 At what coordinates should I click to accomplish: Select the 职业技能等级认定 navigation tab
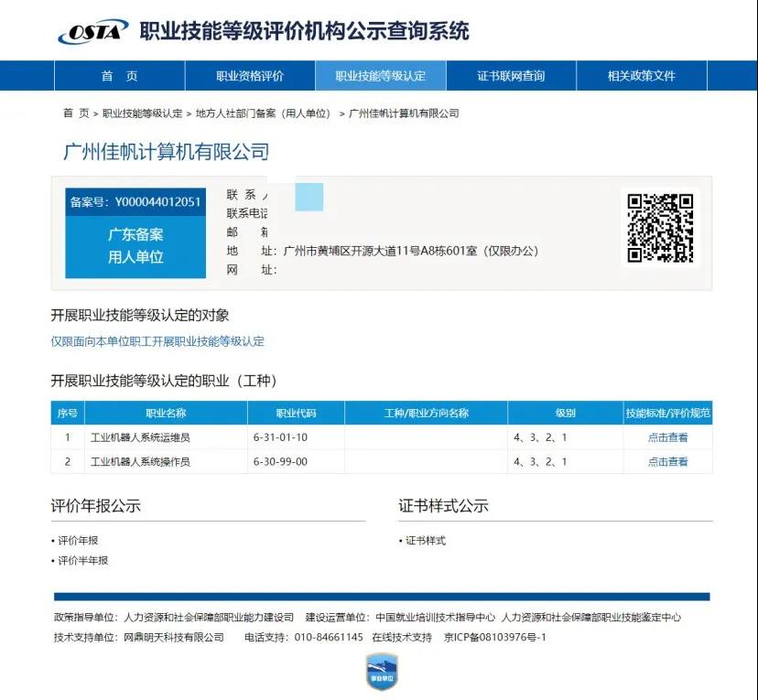point(380,76)
